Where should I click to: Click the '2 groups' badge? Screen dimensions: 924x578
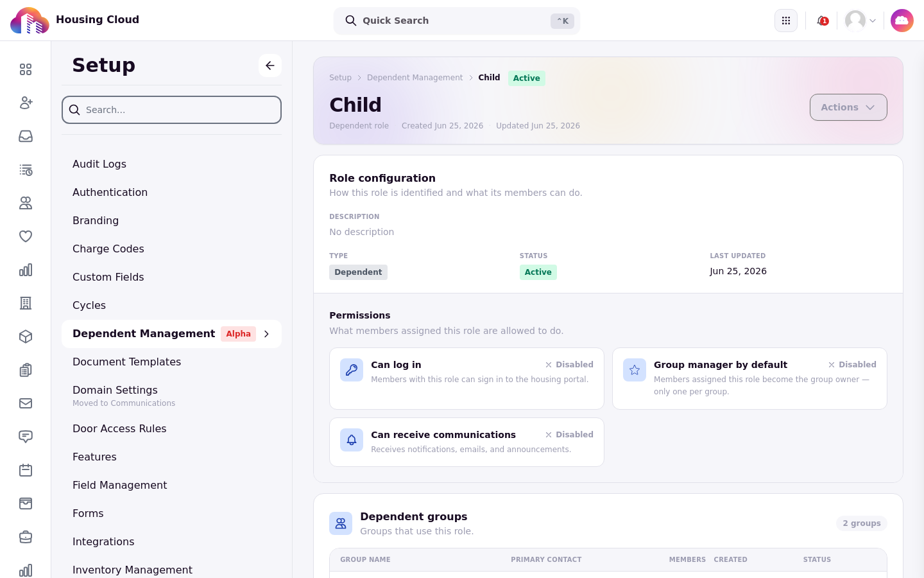(x=862, y=523)
